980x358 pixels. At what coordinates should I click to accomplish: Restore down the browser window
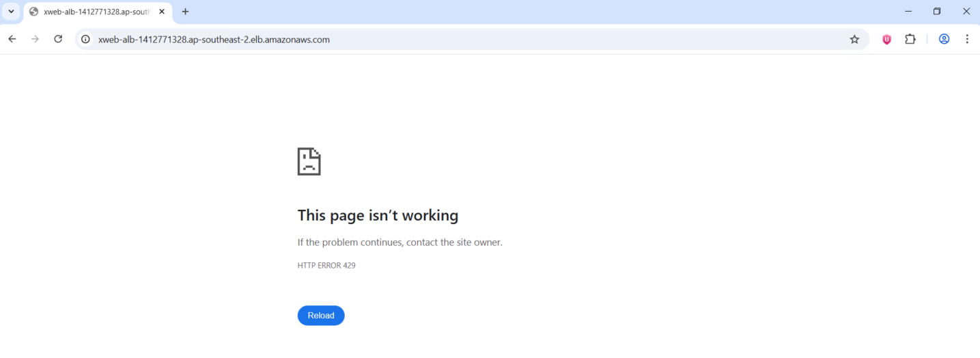pos(937,12)
